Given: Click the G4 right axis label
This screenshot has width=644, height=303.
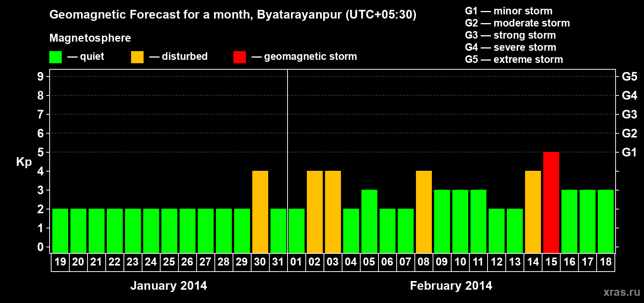Looking at the screenshot, I should pyautogui.click(x=630, y=95).
